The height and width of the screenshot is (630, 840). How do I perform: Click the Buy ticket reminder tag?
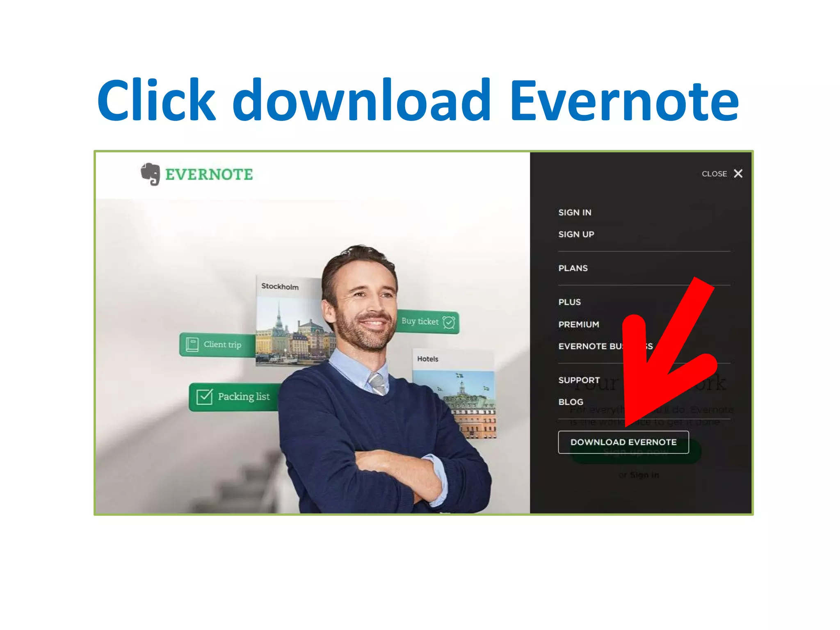428,322
